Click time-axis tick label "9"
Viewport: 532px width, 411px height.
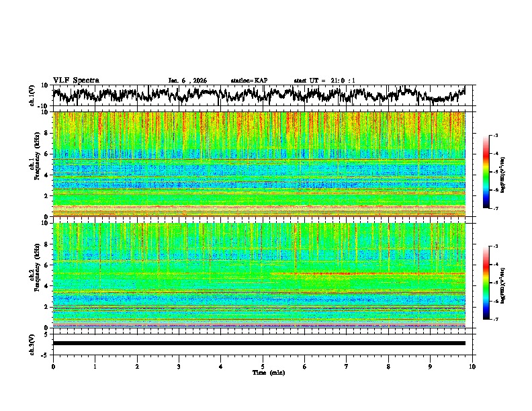coord(430,367)
